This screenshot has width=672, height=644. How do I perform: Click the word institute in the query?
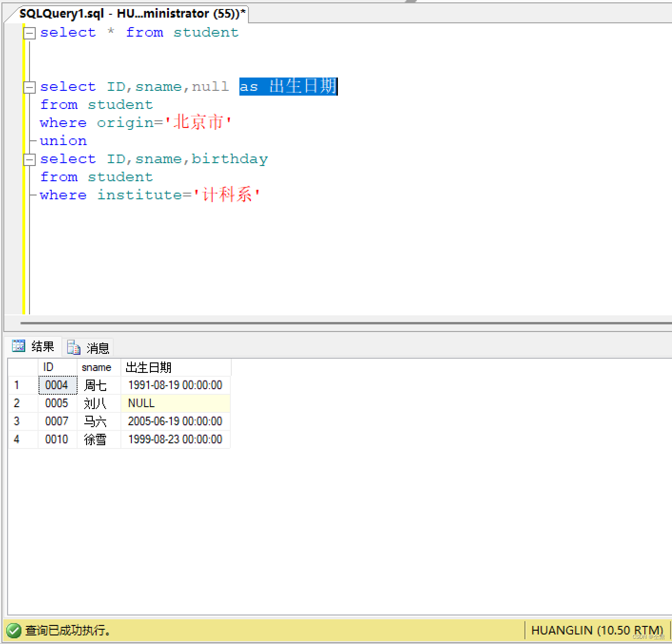click(x=139, y=195)
